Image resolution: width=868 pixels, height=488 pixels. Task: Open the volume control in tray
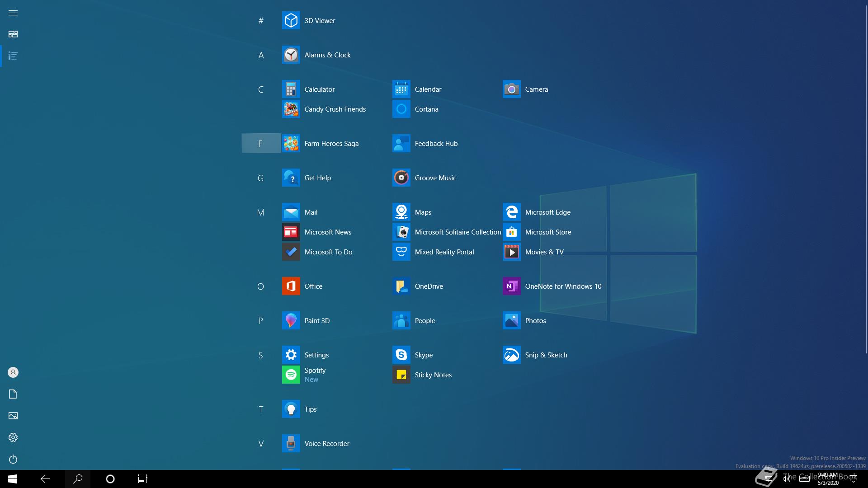pos(787,479)
